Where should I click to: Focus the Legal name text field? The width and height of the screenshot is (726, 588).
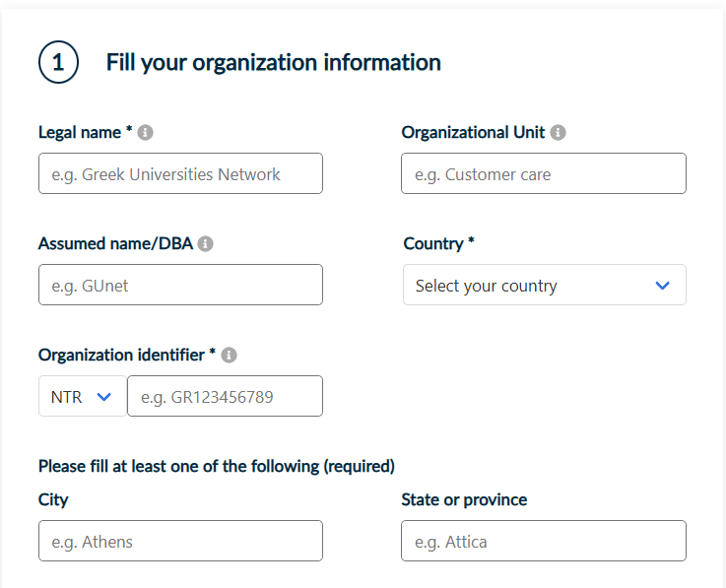tap(180, 174)
